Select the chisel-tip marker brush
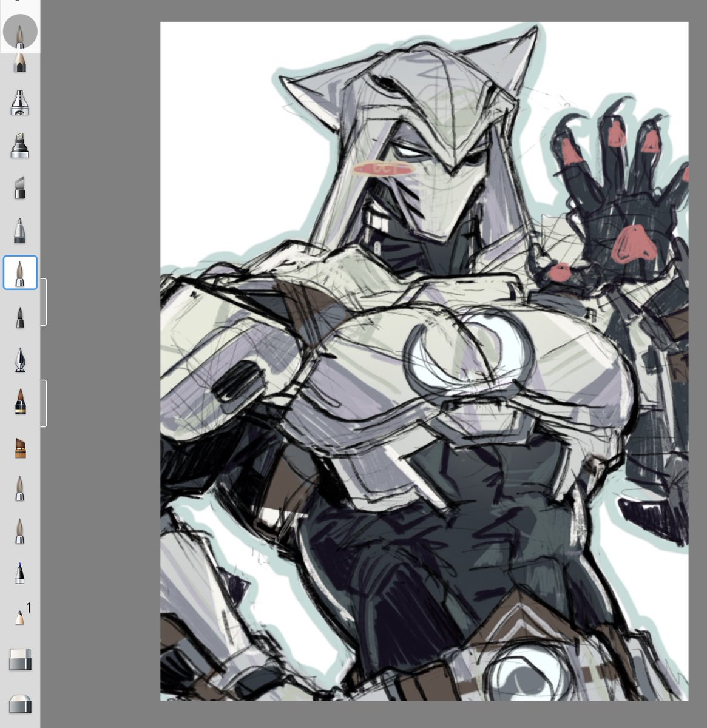The width and height of the screenshot is (707, 728). (x=20, y=187)
